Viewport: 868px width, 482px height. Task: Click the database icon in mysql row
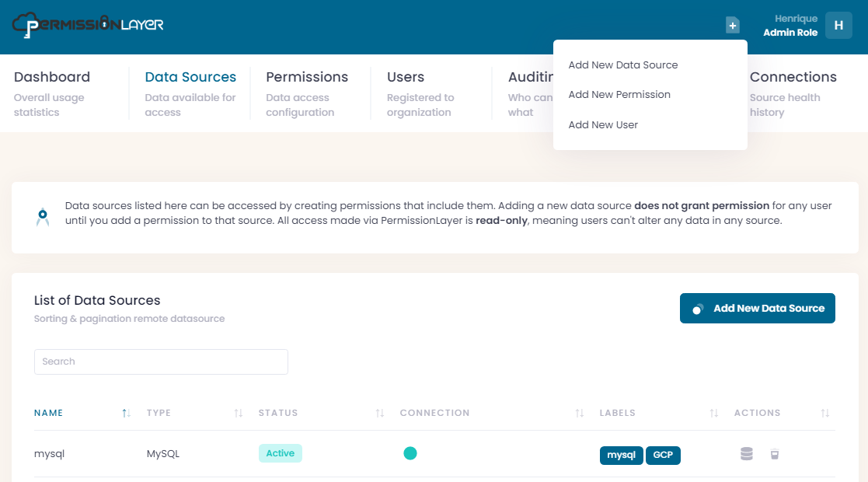coord(746,454)
